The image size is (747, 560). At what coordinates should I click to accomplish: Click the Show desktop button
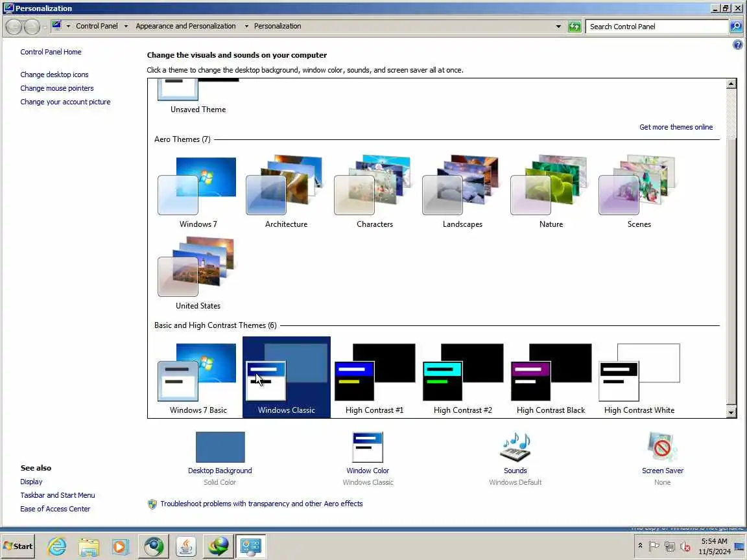(740, 546)
